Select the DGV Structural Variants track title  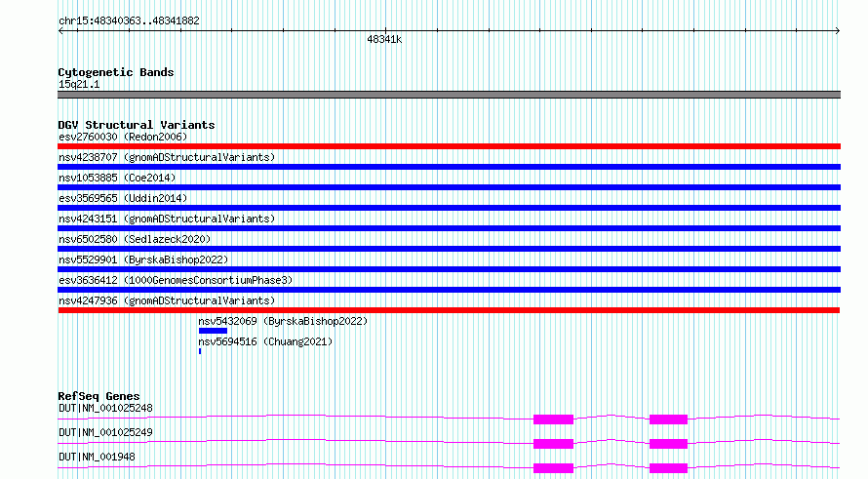tap(137, 125)
